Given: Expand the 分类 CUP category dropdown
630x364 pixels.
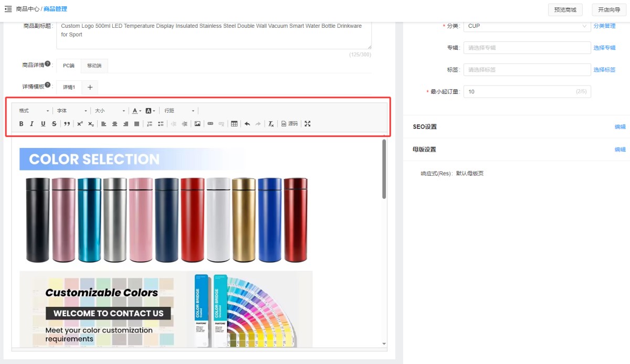Looking at the screenshot, I should point(527,26).
